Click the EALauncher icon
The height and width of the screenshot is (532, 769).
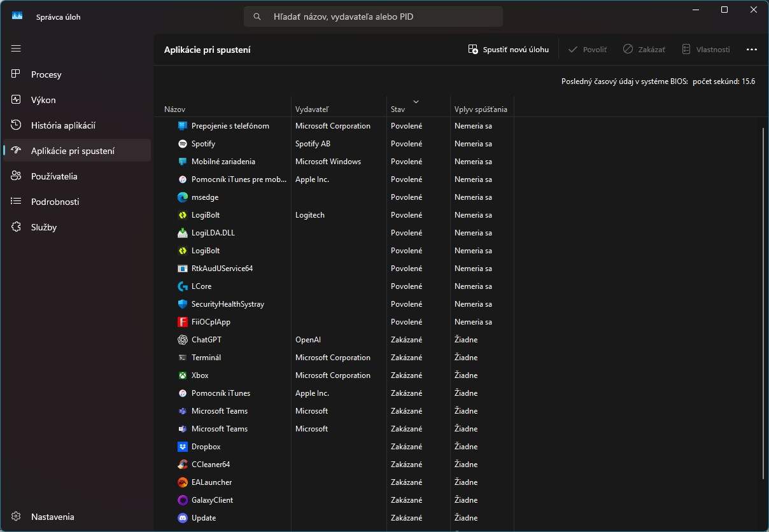click(x=183, y=482)
